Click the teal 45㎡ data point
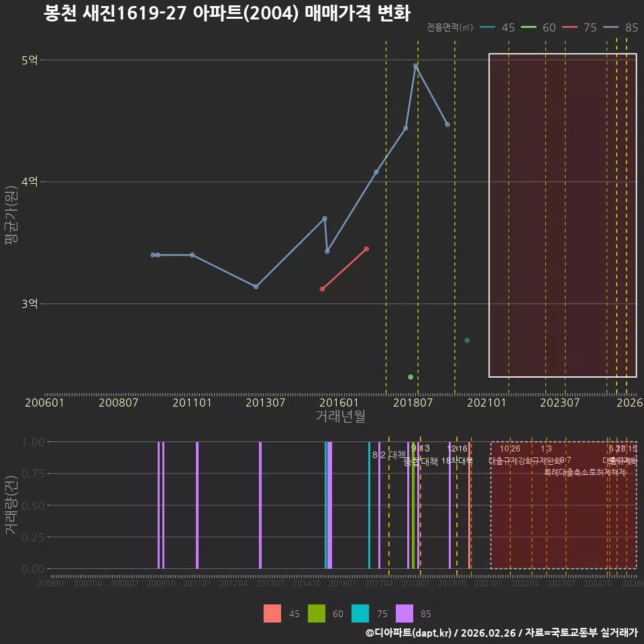This screenshot has width=644, height=644. pos(467,341)
